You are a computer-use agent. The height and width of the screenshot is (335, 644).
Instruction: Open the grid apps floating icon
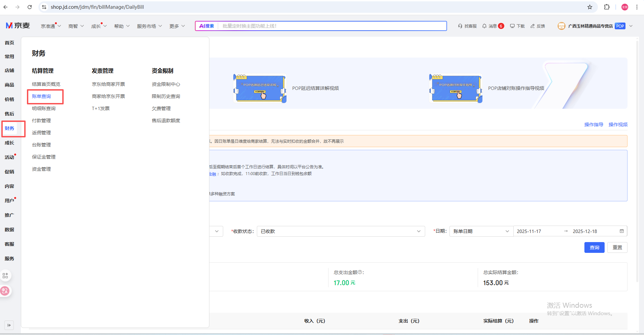pos(5,275)
